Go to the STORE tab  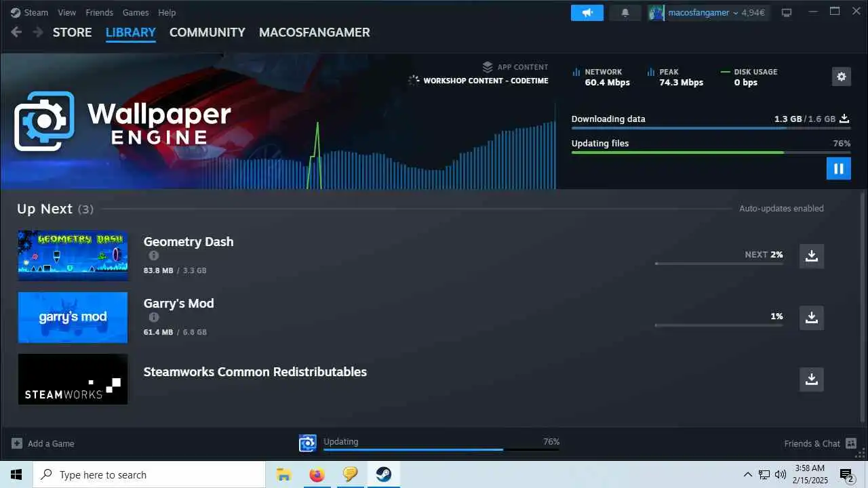(72, 32)
